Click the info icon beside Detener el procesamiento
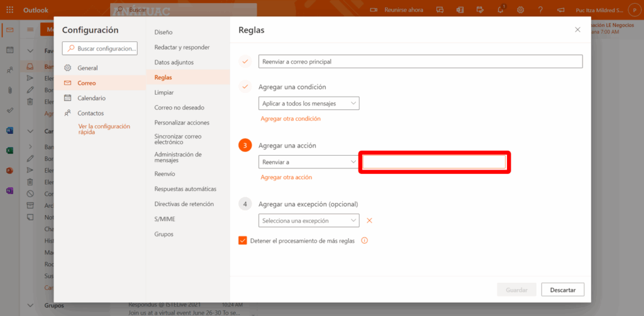 click(x=364, y=241)
